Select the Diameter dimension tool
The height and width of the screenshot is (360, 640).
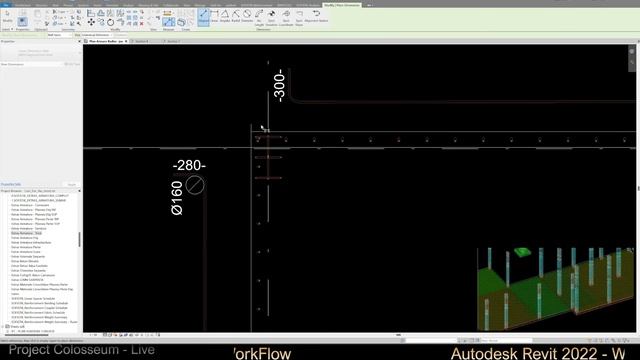(247, 16)
